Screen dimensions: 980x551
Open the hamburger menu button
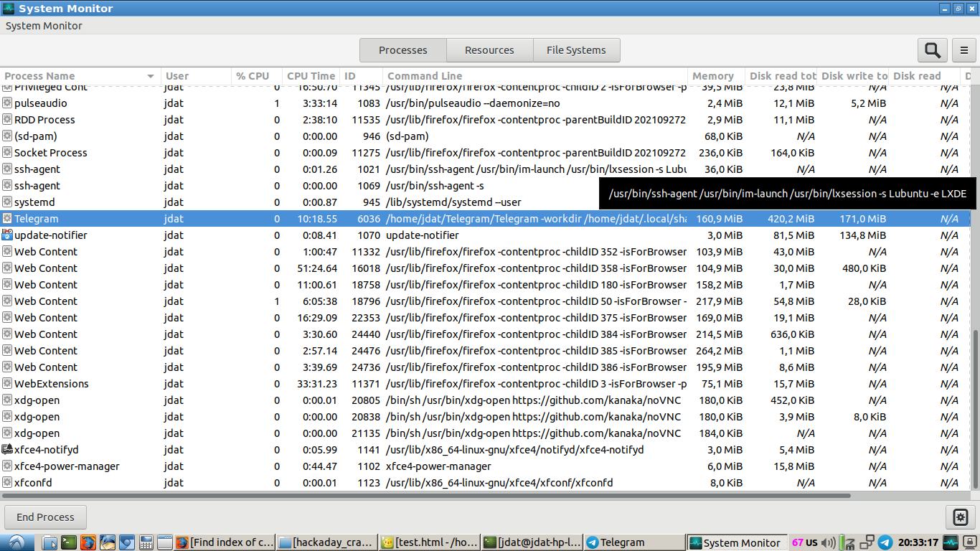coord(964,50)
